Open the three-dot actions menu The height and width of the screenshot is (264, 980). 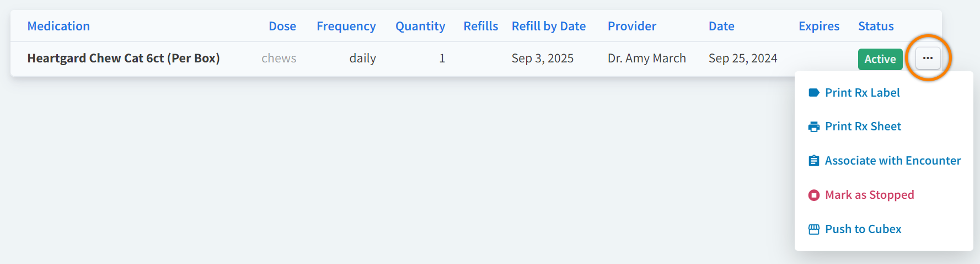[x=928, y=58]
